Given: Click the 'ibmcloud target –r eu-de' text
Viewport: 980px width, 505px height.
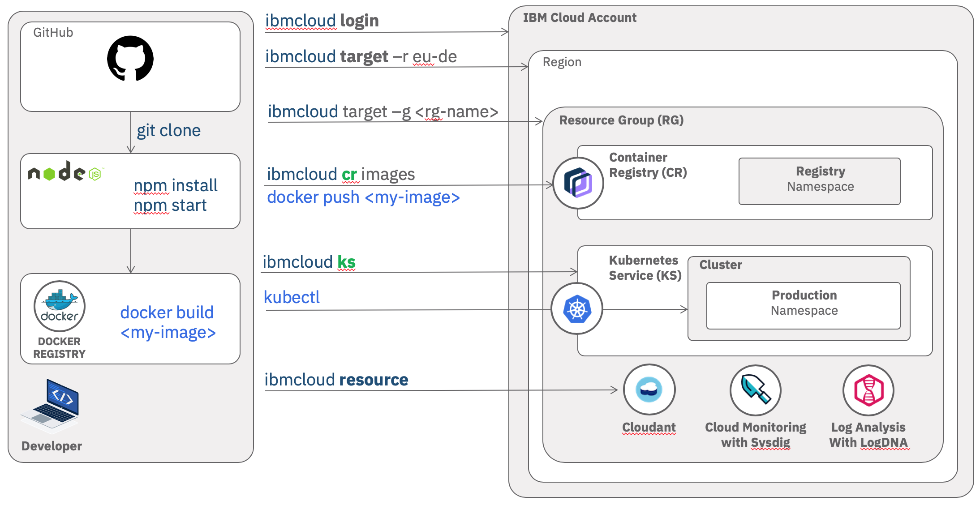Looking at the screenshot, I should [361, 56].
